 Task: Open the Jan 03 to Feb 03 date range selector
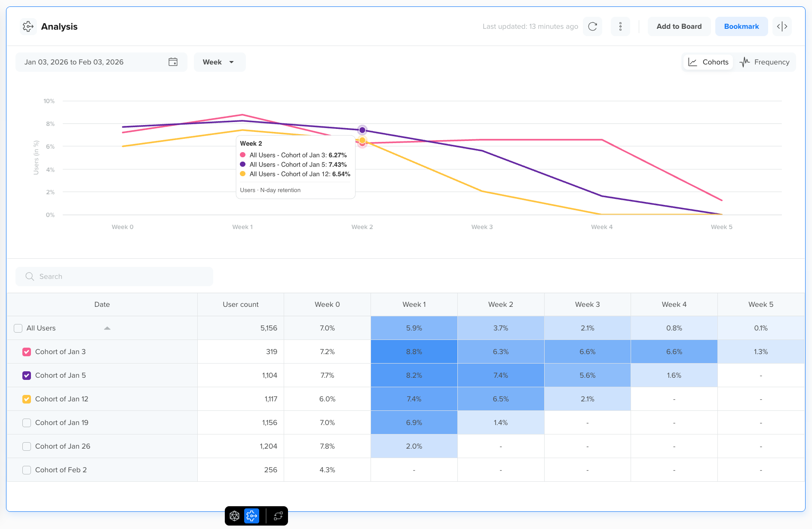point(101,62)
